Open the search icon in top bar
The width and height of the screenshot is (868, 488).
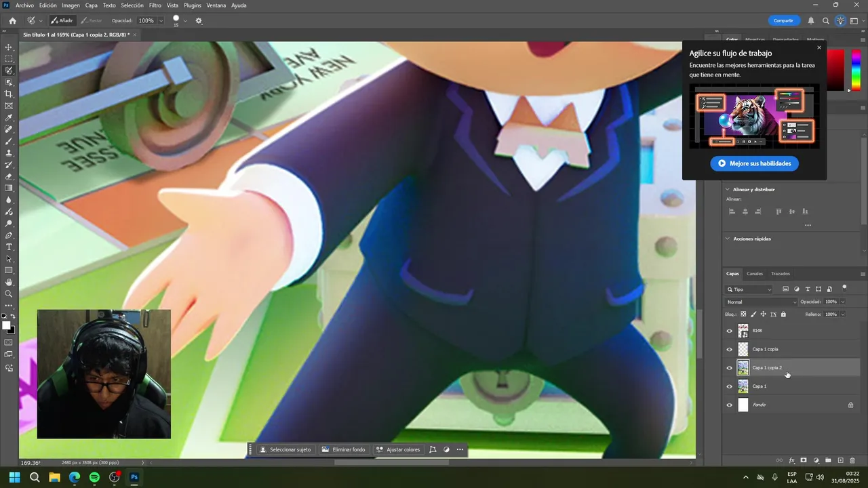826,21
